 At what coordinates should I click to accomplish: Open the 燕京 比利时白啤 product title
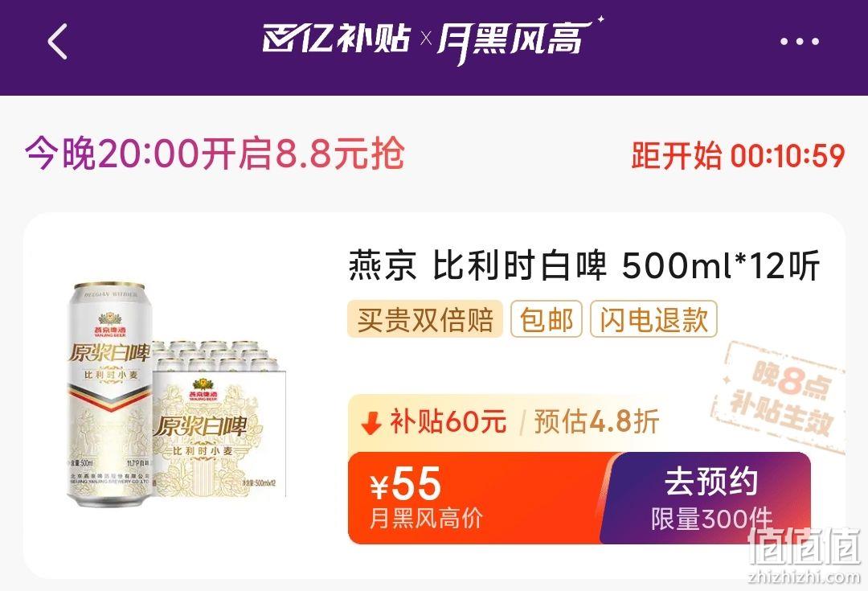(x=584, y=266)
